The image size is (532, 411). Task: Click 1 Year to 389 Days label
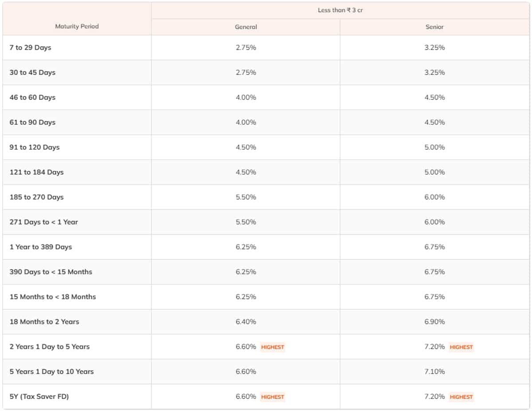click(40, 247)
